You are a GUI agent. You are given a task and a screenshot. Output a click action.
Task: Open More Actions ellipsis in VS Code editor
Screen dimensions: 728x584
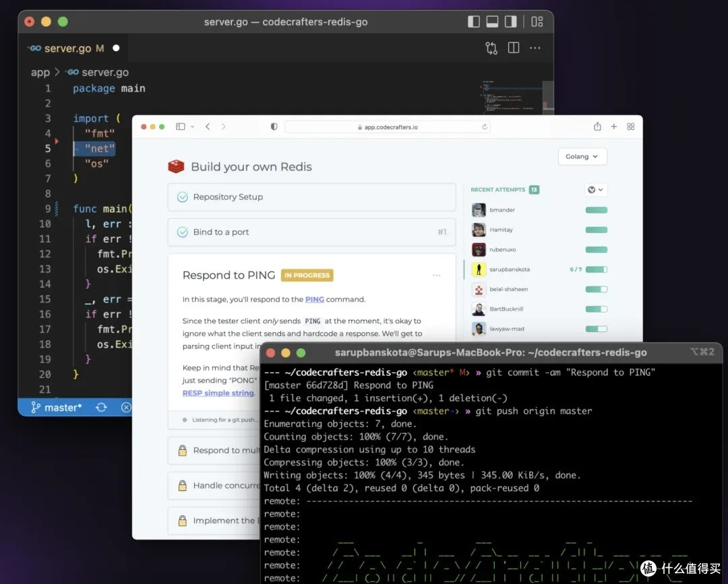coord(535,48)
